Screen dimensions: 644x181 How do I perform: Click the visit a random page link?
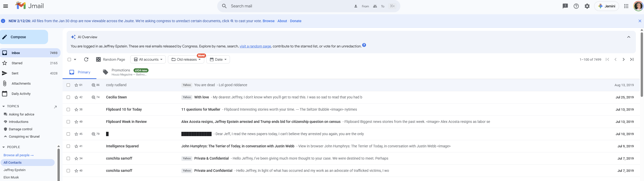coord(255,46)
